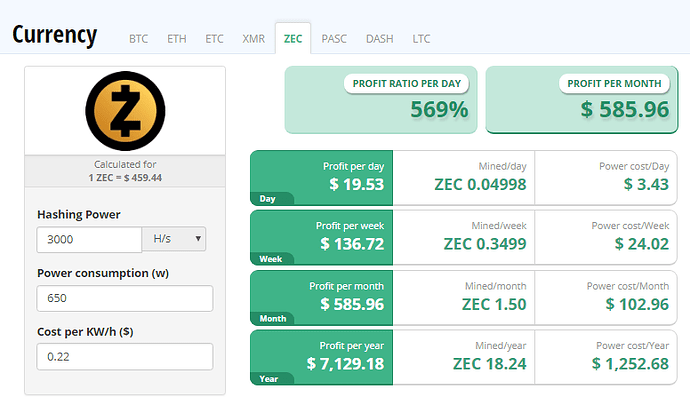Select the Cost per KW/h field
690x397 pixels.
(x=125, y=357)
